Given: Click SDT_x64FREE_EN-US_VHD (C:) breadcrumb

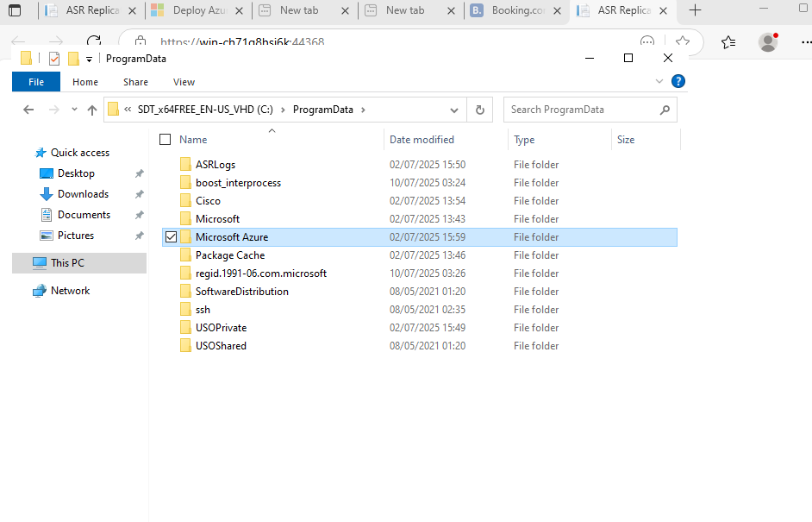Looking at the screenshot, I should [205, 110].
